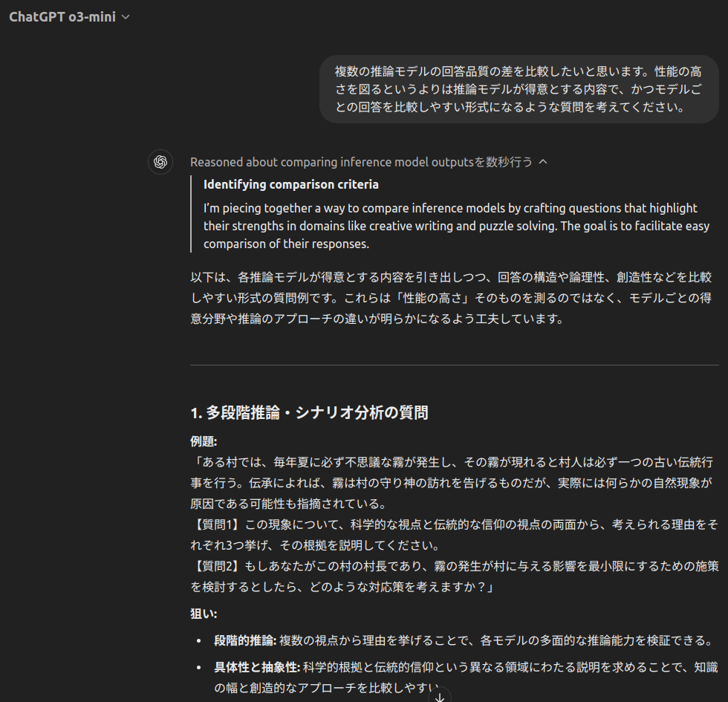Click the 例題: label
Screen dimensions: 728x702
[204, 441]
